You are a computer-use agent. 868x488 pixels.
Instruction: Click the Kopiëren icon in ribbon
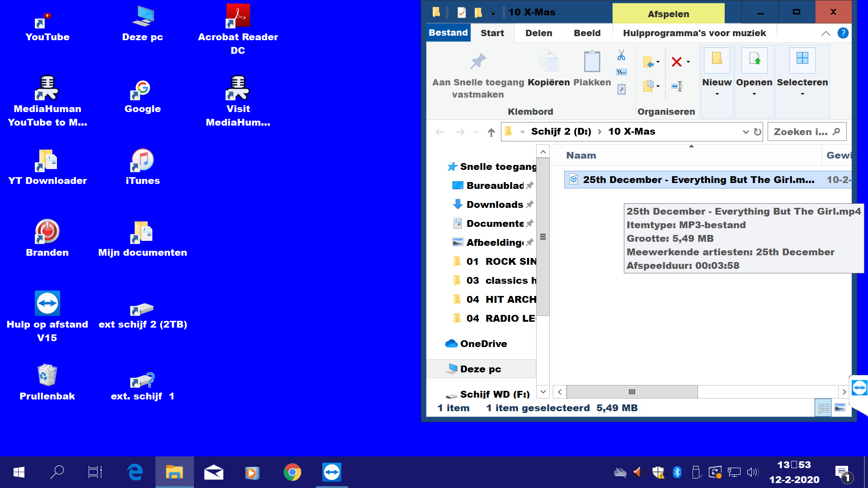(x=549, y=61)
